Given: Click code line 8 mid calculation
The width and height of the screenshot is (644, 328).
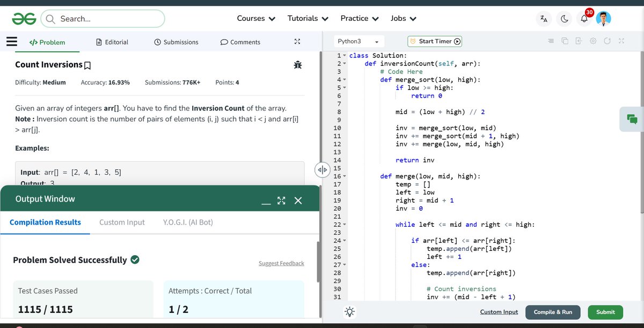Looking at the screenshot, I should click(440, 112).
